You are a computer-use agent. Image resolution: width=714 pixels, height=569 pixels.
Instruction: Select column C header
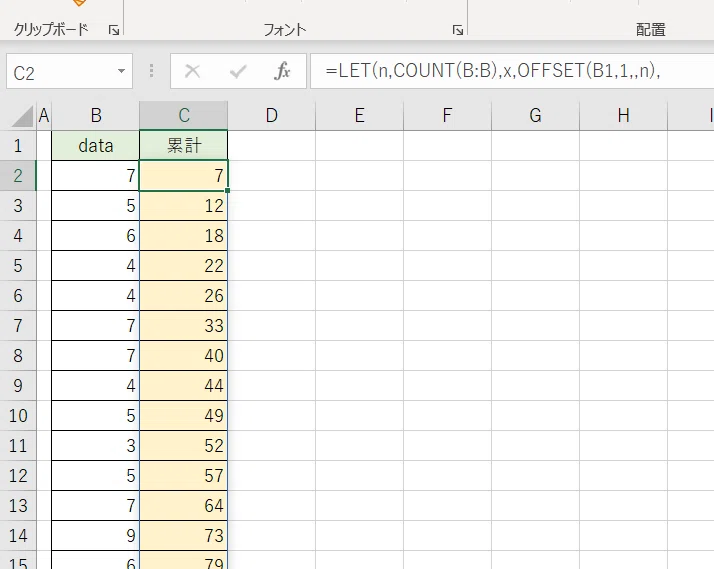tap(184, 116)
